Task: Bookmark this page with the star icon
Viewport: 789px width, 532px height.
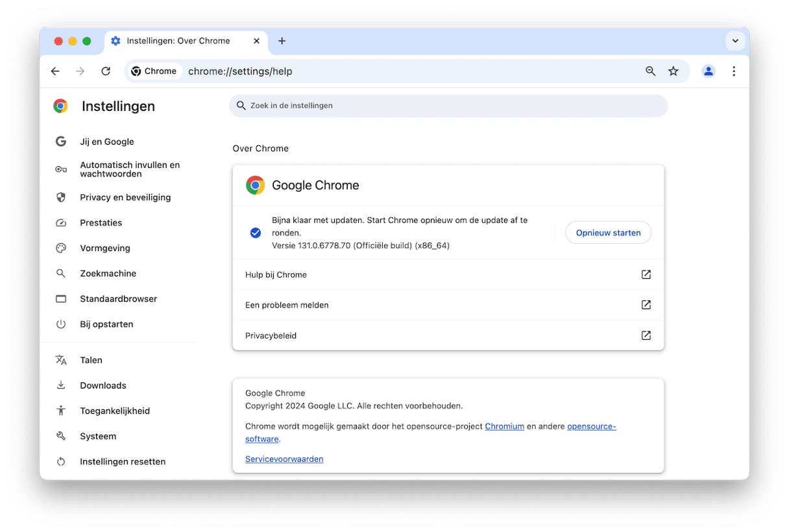Action: 674,71
